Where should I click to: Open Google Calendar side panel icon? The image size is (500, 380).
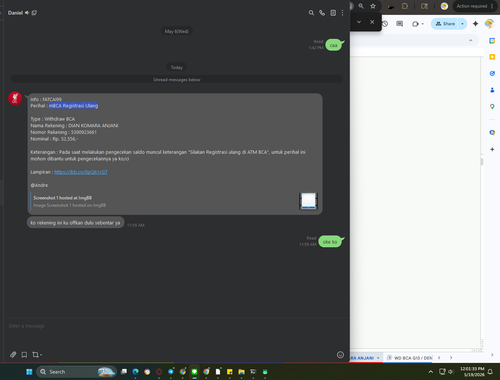click(492, 41)
